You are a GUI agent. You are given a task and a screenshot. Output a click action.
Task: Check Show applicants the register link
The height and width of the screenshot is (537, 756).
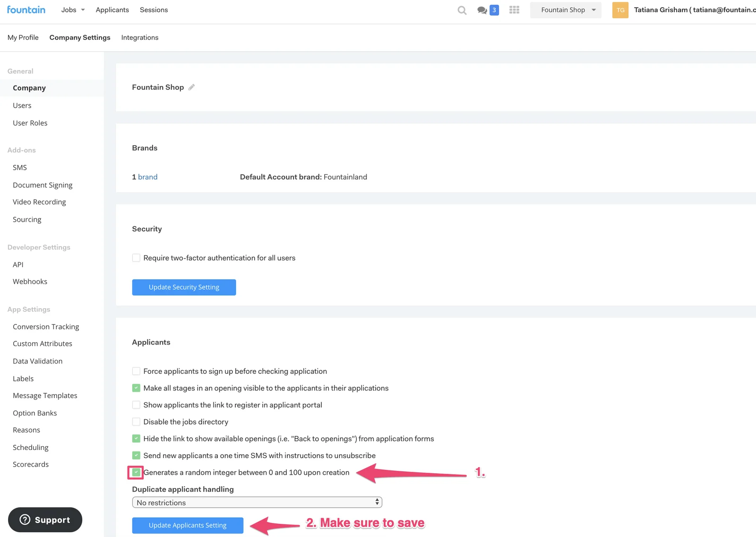(136, 405)
